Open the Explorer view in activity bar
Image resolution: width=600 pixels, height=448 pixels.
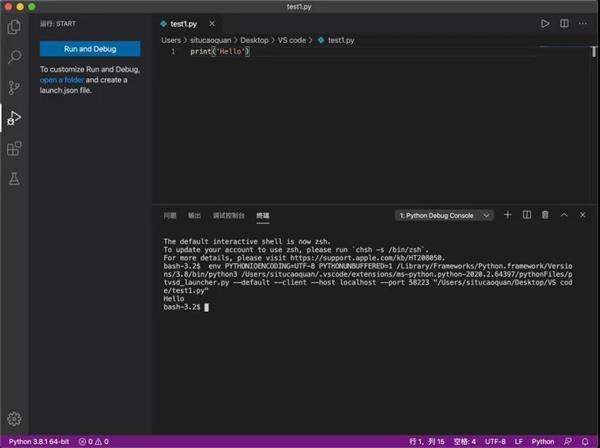[14, 27]
